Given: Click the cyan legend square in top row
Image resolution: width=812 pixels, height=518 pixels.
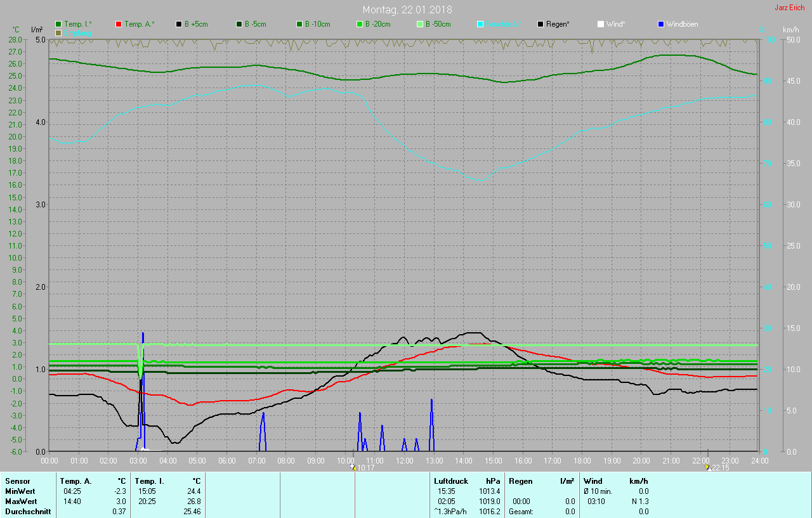Looking at the screenshot, I should click(x=480, y=24).
